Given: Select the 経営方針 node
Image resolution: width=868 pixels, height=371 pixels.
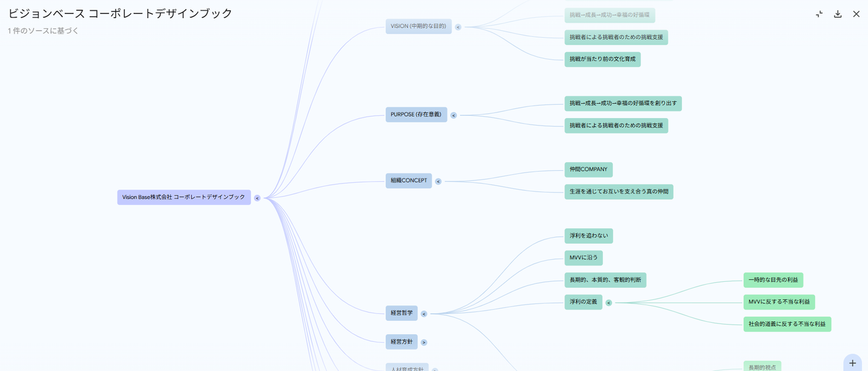Looking at the screenshot, I should 401,341.
